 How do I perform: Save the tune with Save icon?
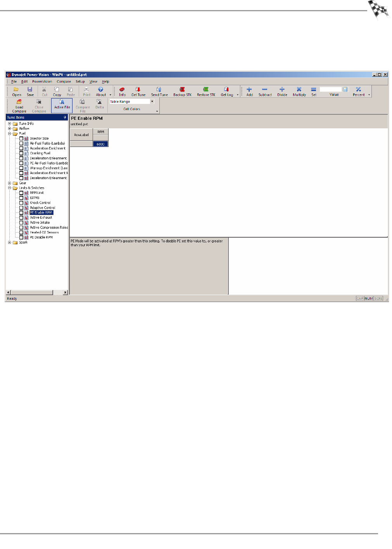pyautogui.click(x=30, y=91)
